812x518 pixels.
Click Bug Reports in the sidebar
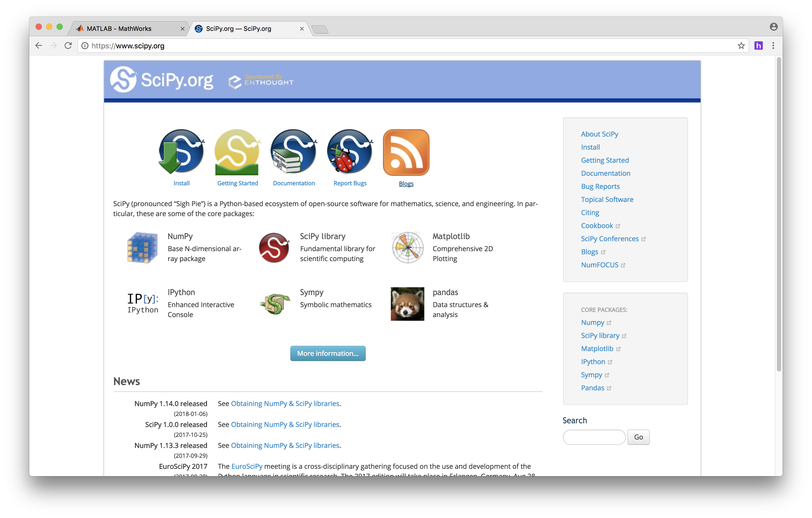pyautogui.click(x=600, y=187)
